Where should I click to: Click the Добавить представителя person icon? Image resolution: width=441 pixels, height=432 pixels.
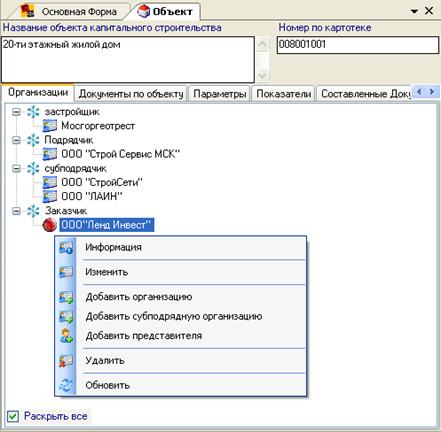coord(66,336)
